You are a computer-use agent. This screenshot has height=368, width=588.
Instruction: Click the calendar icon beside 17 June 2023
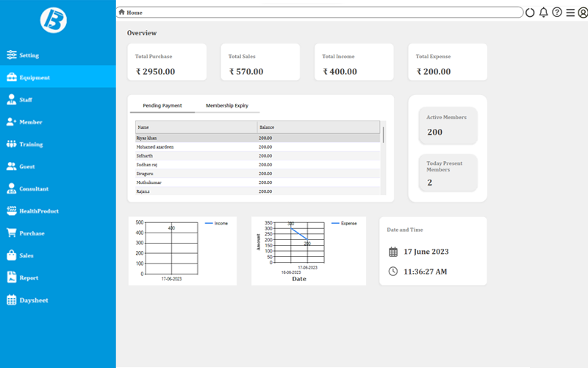click(x=393, y=252)
